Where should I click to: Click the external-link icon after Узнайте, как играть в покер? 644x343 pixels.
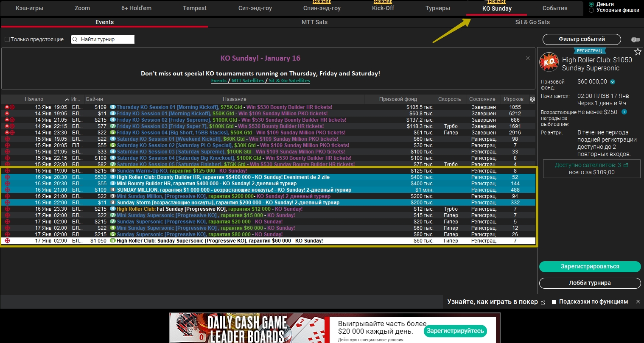point(543,302)
